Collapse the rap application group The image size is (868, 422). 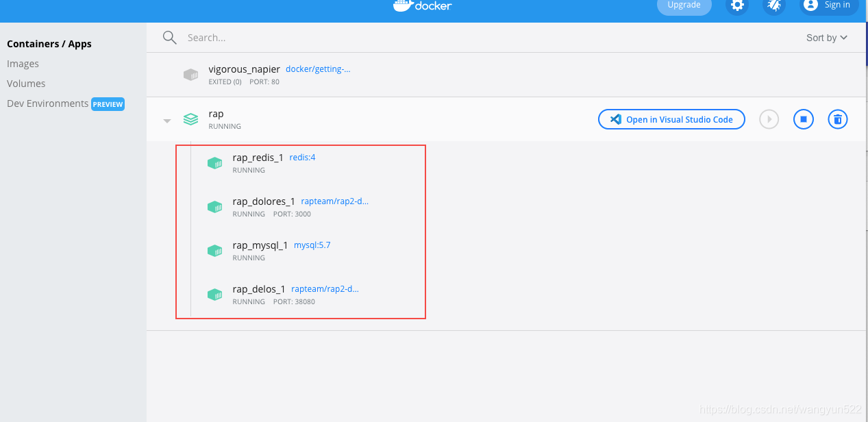pyautogui.click(x=166, y=121)
